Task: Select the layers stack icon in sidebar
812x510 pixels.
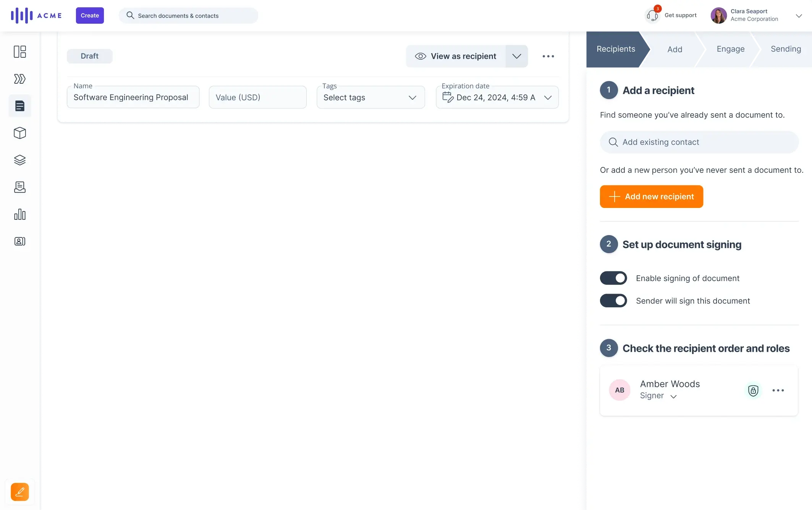Action: tap(19, 160)
